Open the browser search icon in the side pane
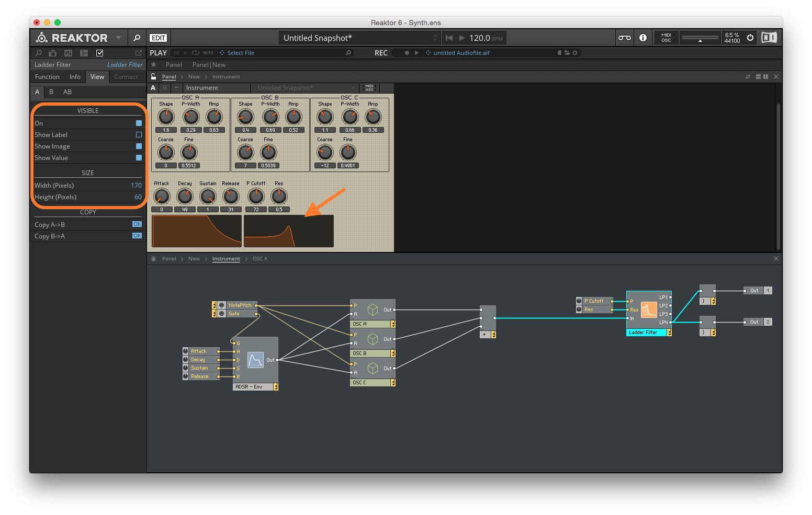Screen dimensions: 812x515 38,53
